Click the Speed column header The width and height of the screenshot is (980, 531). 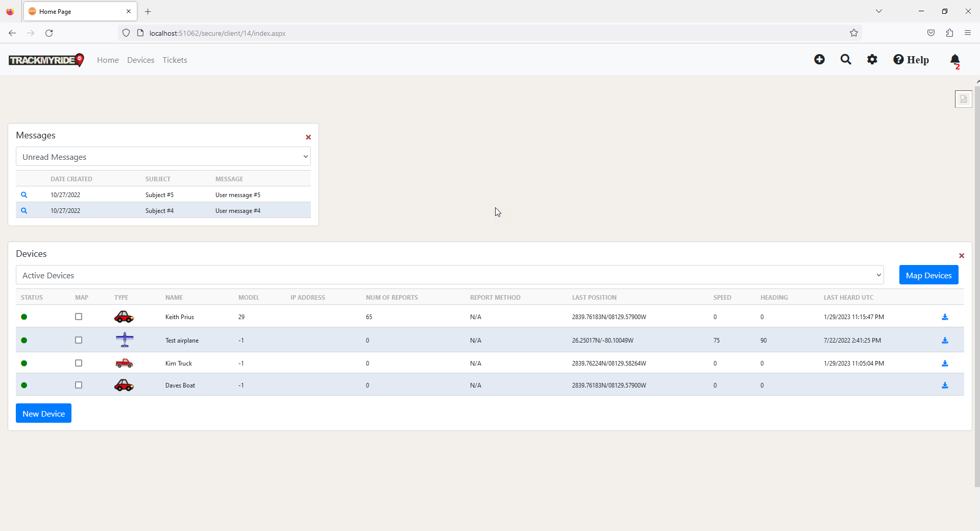pyautogui.click(x=722, y=298)
